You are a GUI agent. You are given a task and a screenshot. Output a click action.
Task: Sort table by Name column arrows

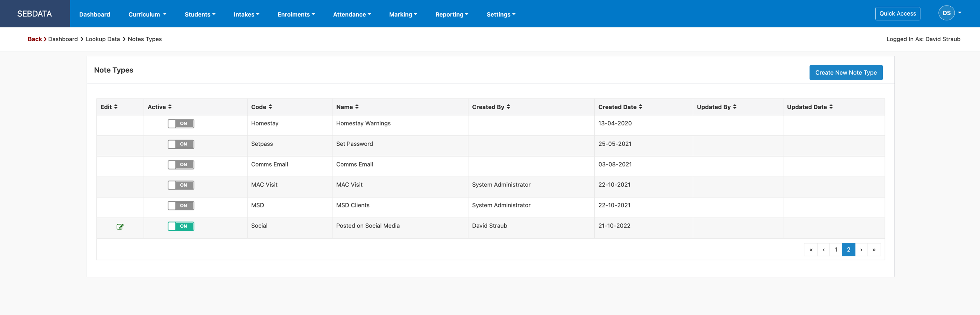pos(357,107)
